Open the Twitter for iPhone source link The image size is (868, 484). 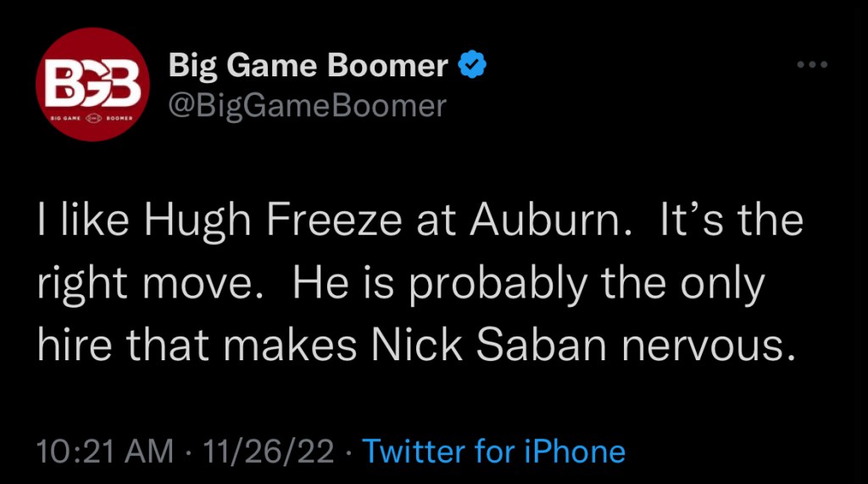(x=493, y=451)
